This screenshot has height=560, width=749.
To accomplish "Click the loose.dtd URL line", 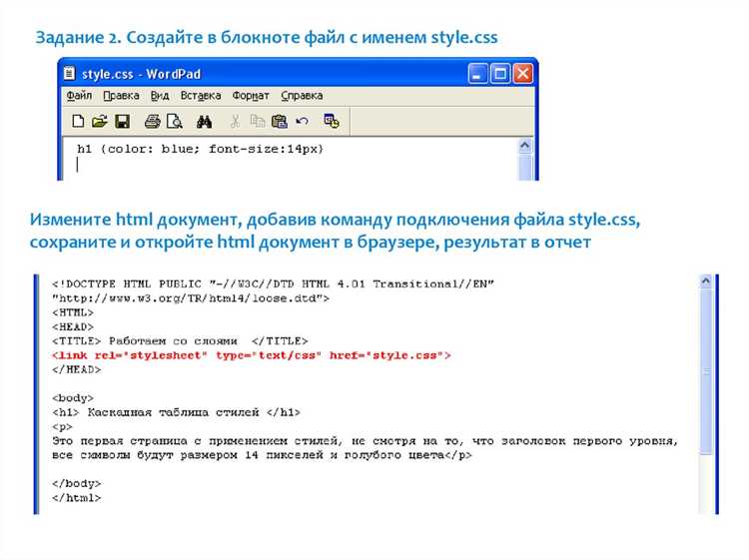I will [x=191, y=298].
